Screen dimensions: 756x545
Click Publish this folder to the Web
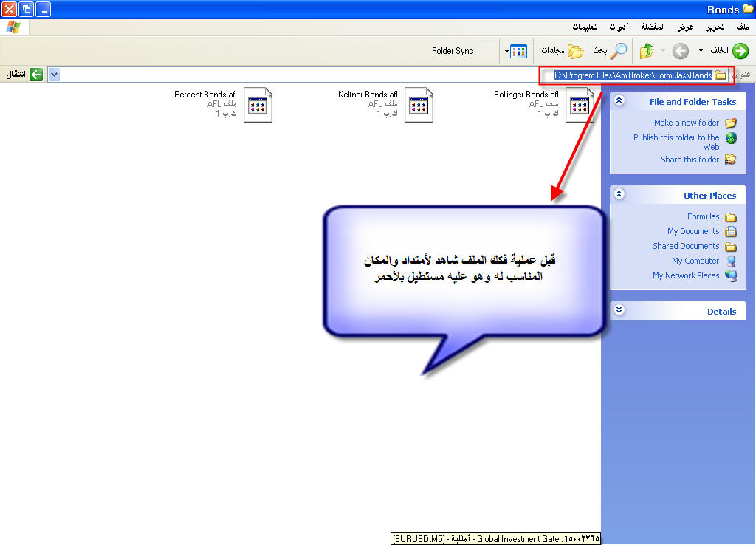point(676,142)
